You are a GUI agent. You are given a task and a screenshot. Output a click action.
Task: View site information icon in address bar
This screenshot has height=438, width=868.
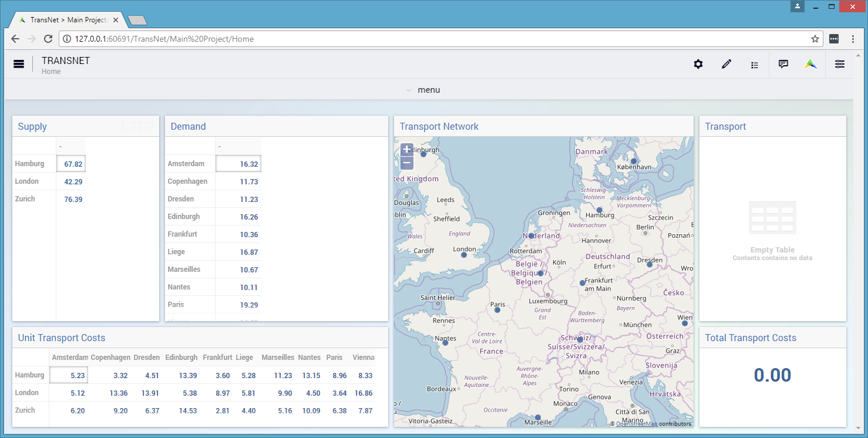coord(68,39)
